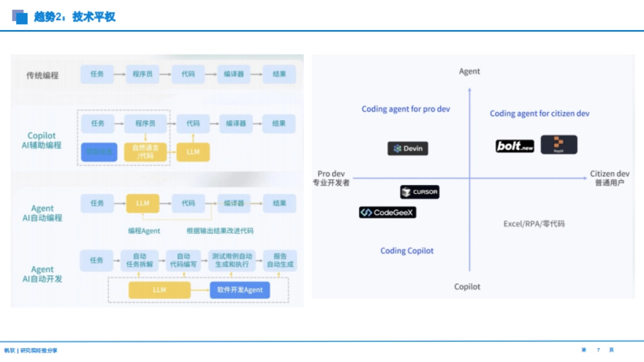Click the Devin logo

408,149
